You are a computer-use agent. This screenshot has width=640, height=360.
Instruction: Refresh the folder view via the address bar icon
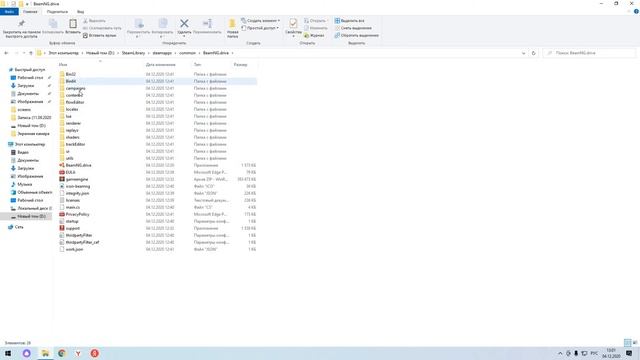[x=533, y=53]
